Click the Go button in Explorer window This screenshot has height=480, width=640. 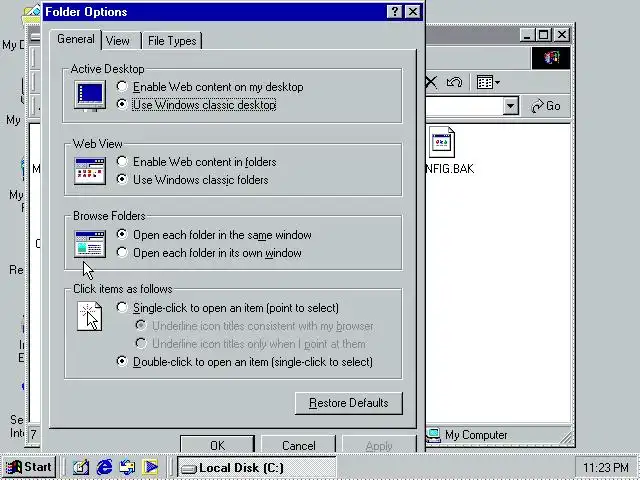tap(546, 106)
